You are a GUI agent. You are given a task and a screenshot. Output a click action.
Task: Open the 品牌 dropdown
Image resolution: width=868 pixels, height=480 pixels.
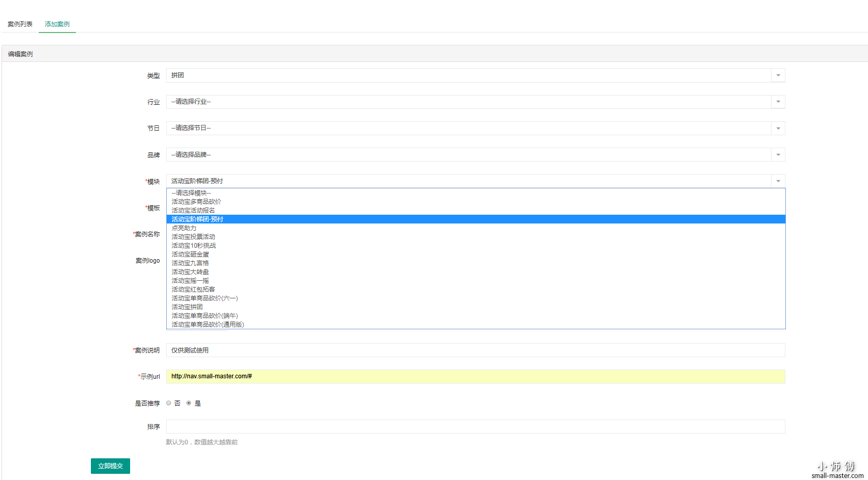[x=476, y=155]
